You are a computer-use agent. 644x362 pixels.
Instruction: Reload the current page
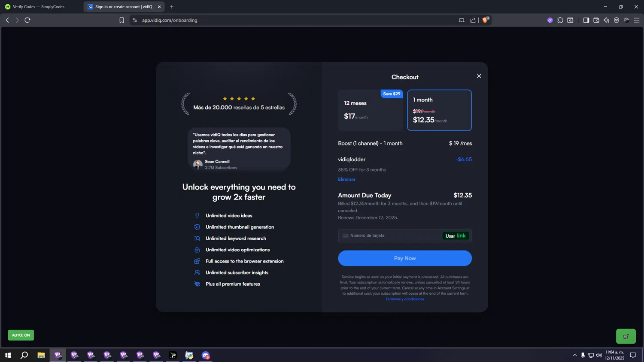click(x=27, y=20)
